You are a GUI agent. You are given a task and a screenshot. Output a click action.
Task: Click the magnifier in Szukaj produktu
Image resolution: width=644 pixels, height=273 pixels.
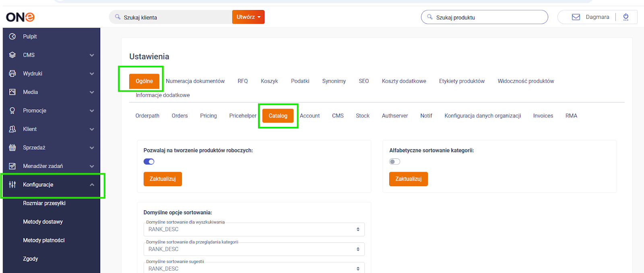(x=430, y=17)
